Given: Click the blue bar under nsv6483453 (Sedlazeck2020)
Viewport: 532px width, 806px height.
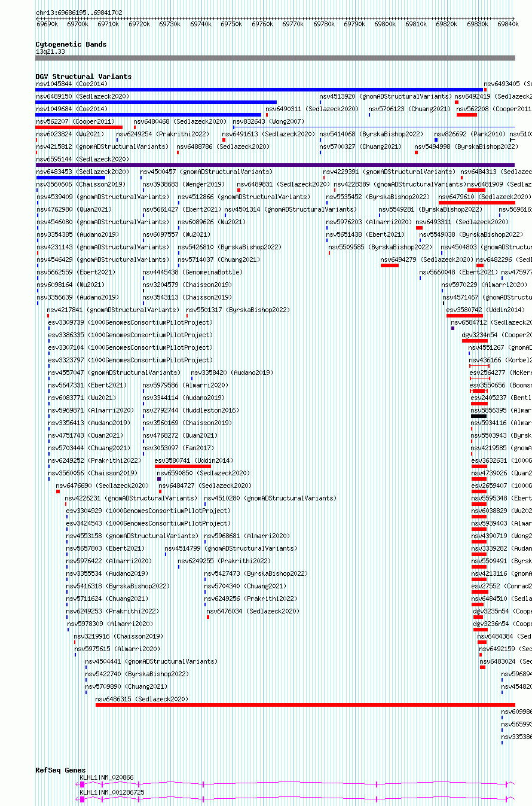Looking at the screenshot, I should pyautogui.click(x=71, y=177).
